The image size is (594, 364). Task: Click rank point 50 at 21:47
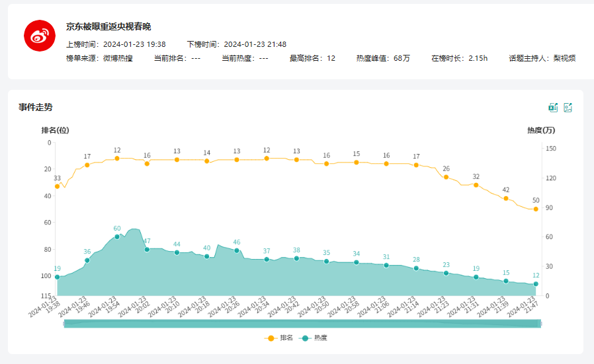point(536,209)
